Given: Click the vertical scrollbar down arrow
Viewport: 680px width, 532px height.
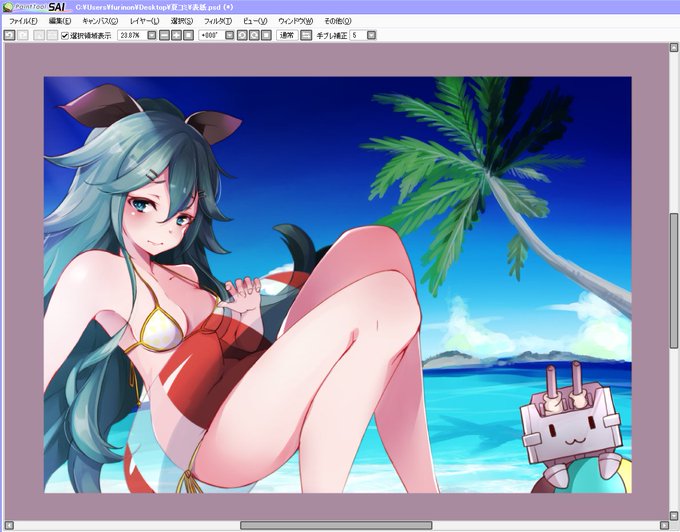Looking at the screenshot, I should click(673, 516).
